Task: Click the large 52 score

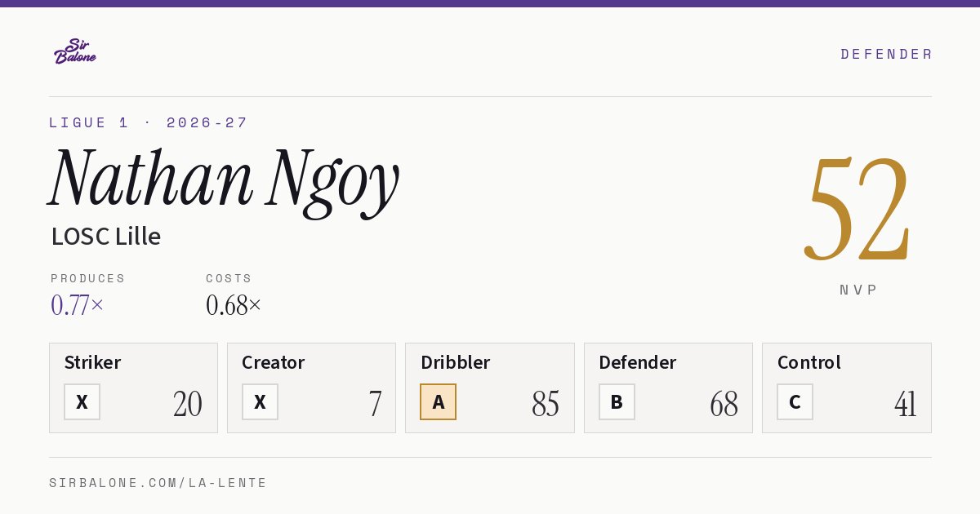Action: coord(857,209)
